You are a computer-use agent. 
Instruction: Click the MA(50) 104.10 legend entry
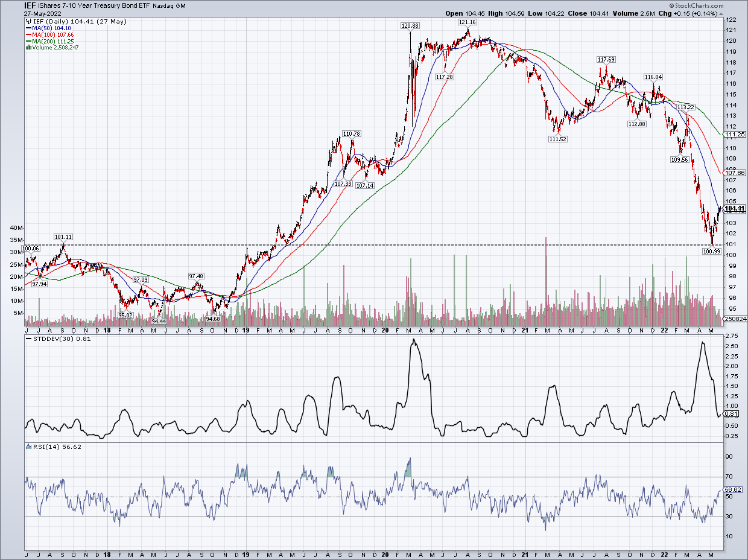point(50,27)
